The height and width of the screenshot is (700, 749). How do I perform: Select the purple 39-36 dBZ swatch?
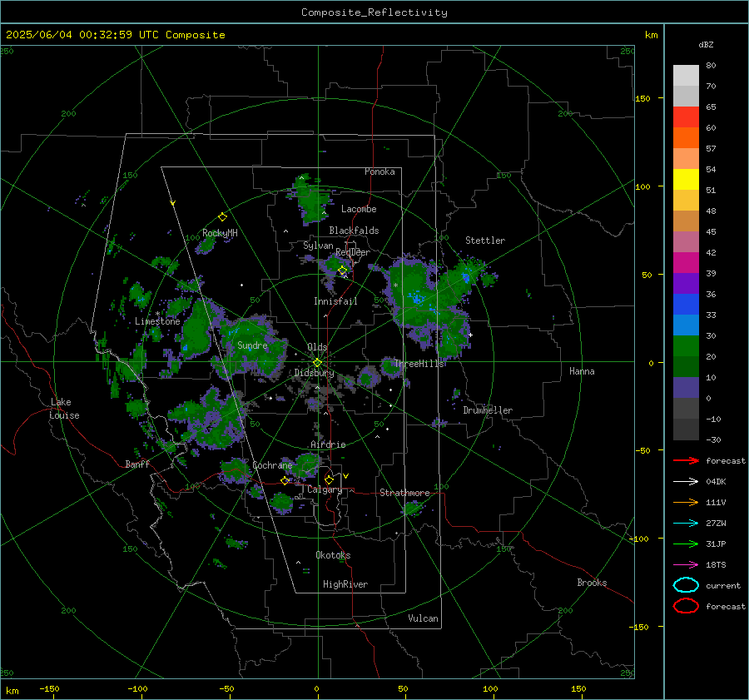pyautogui.click(x=686, y=283)
